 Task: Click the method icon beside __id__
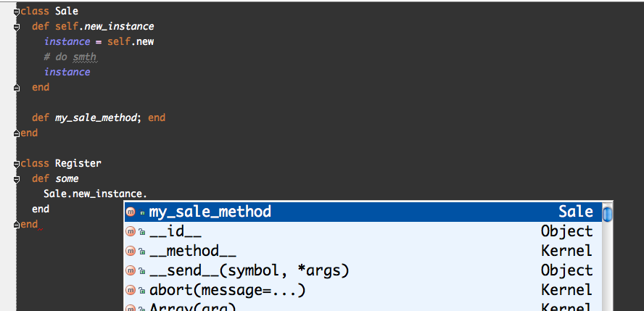(131, 231)
